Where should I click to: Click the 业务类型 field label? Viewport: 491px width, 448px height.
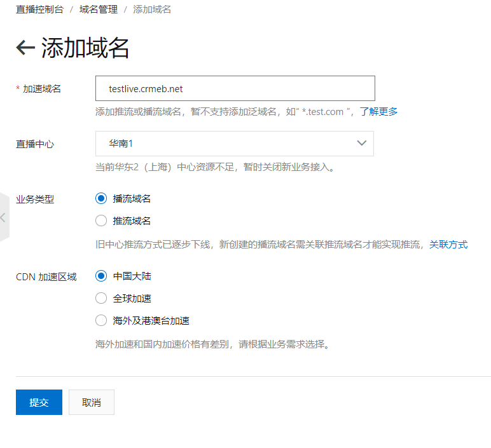coord(35,199)
